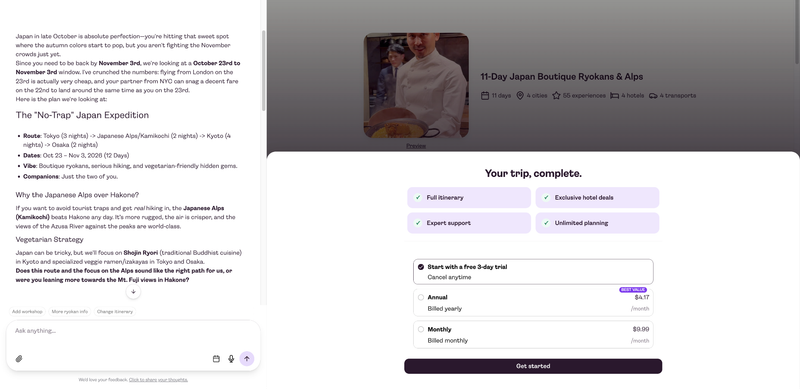Click the Unlimited planning checkmark icon

[x=546, y=223]
